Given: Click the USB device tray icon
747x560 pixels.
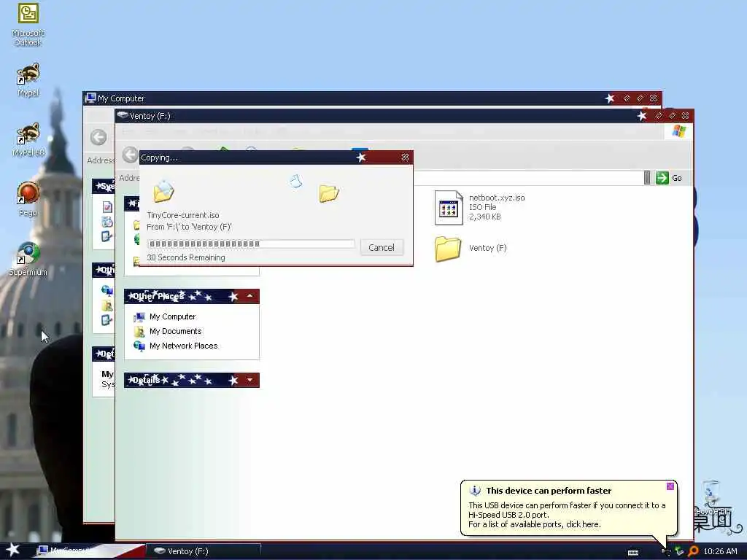Looking at the screenshot, I should pyautogui.click(x=666, y=551).
